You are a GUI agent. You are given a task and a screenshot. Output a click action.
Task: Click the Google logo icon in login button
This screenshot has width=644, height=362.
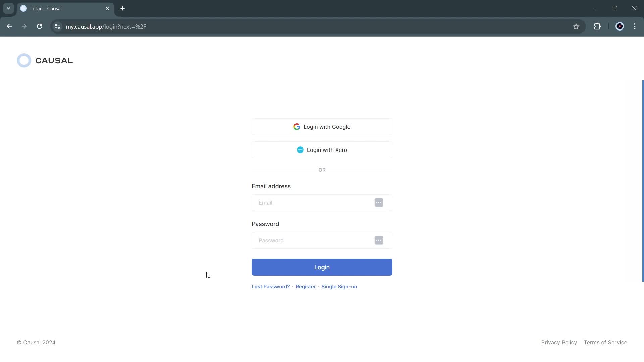point(297,127)
